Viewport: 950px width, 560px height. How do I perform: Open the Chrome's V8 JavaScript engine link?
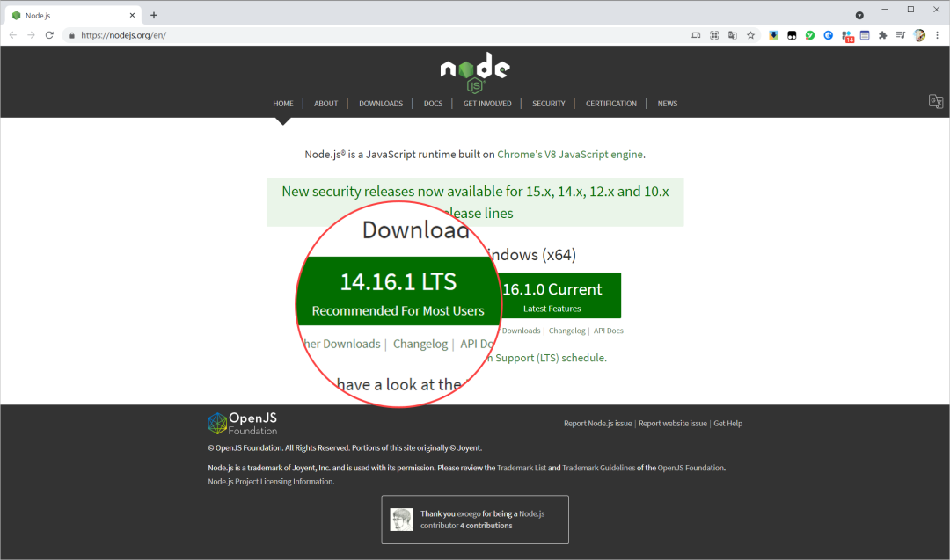tap(570, 155)
